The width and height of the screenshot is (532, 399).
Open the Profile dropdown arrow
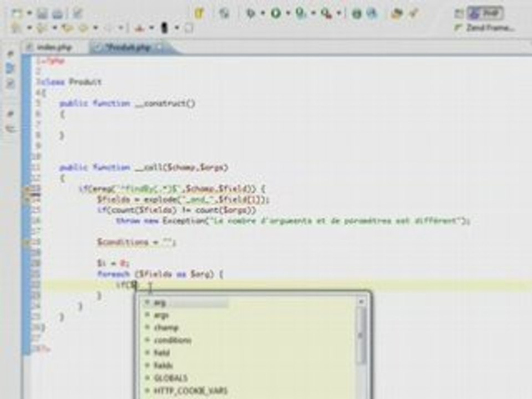point(313,13)
